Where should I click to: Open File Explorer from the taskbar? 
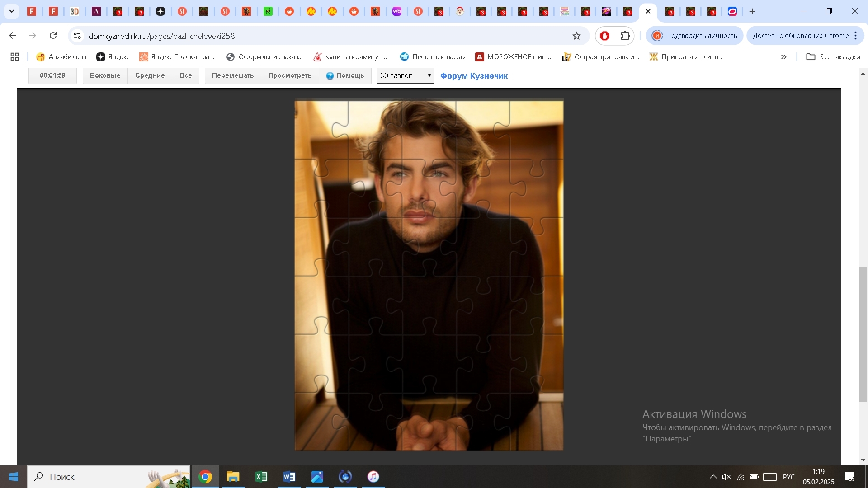[x=233, y=477]
